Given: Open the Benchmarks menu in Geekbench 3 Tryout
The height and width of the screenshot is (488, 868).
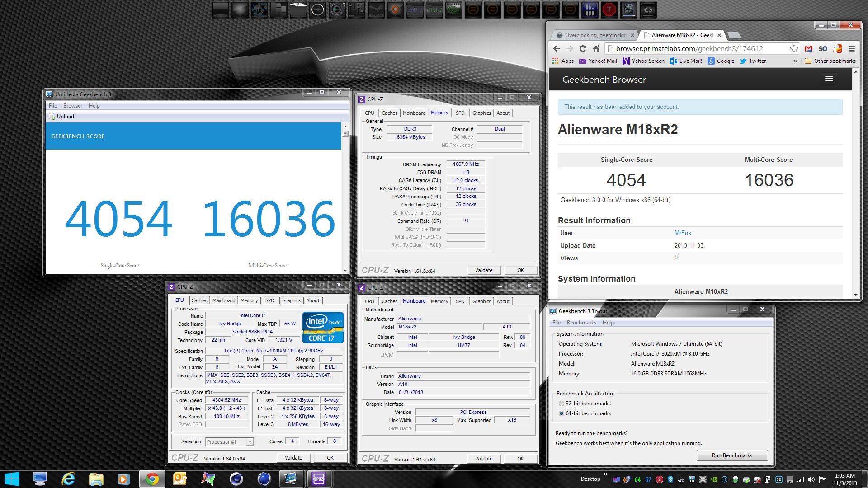Looking at the screenshot, I should pos(581,323).
